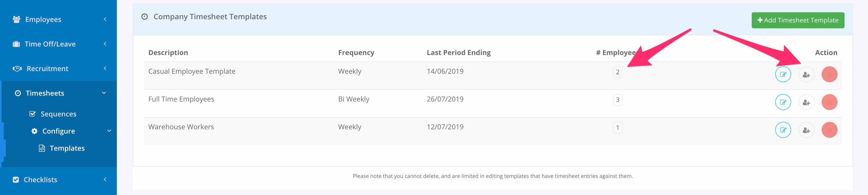Delete the Casual Employee Template
The image size is (868, 195).
(x=829, y=75)
